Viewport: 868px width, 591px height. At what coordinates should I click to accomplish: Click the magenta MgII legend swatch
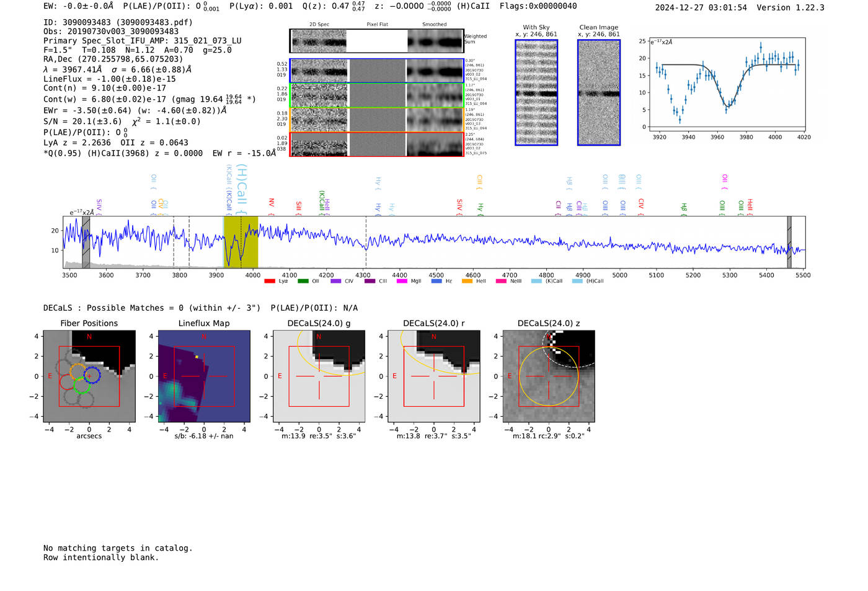click(x=402, y=282)
